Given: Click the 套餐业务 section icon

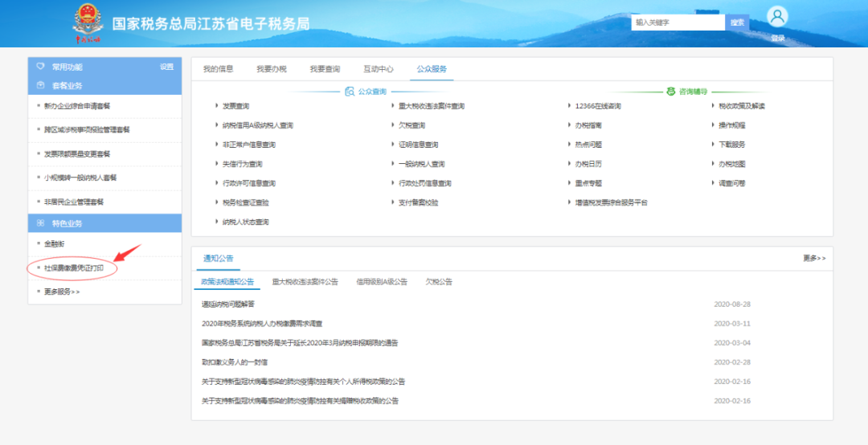Looking at the screenshot, I should click(40, 85).
